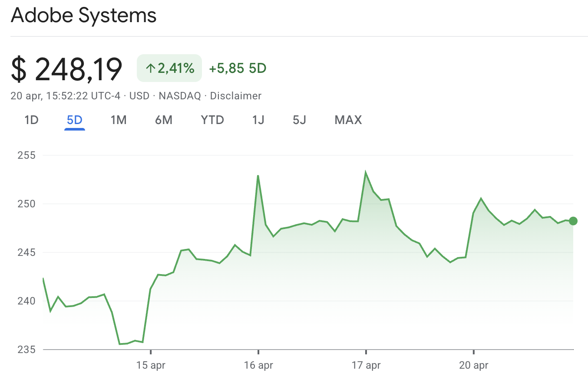Switch chart to the 1M range
The image size is (588, 373).
pyautogui.click(x=119, y=120)
